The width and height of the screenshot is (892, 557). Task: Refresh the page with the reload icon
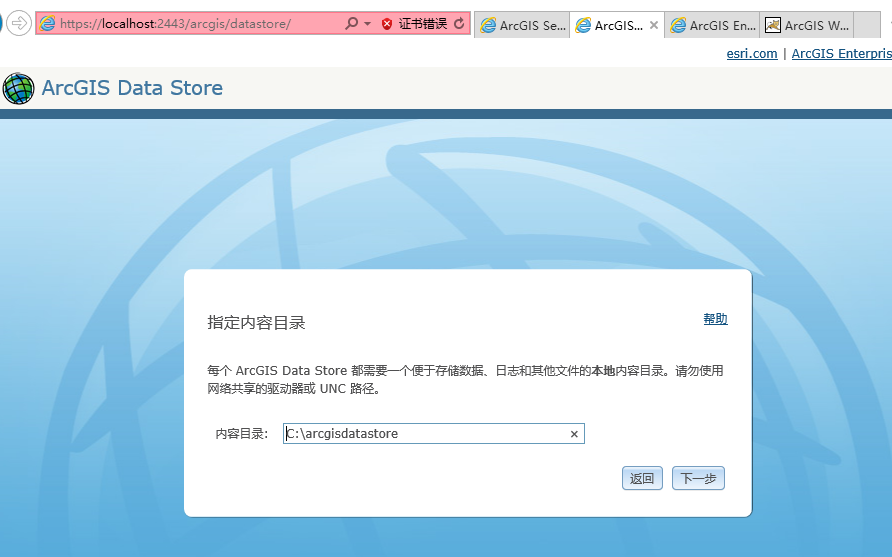click(459, 23)
